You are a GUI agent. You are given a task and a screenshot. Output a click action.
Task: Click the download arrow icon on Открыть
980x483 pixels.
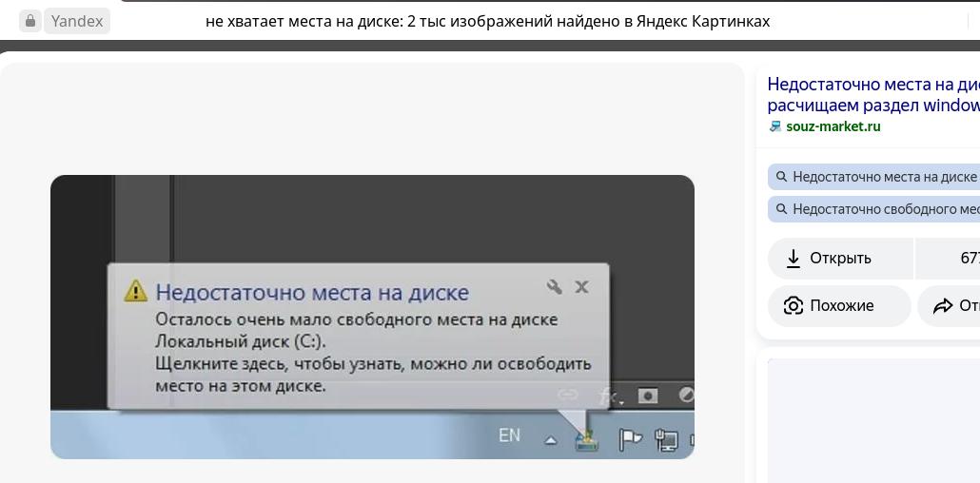[x=794, y=258]
